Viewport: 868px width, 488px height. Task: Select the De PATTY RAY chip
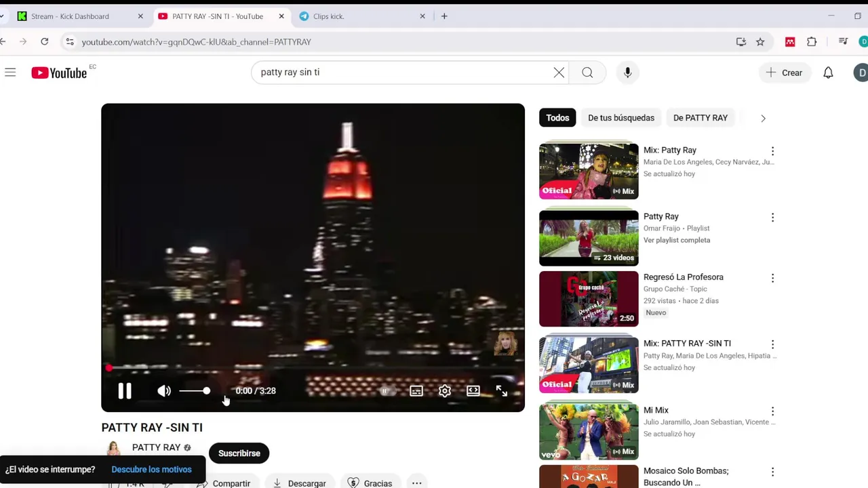pos(701,118)
